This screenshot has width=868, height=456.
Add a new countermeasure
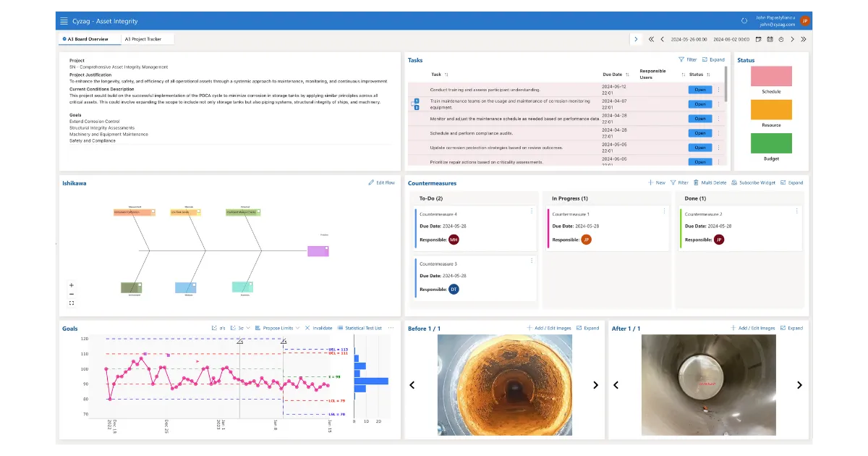657,183
